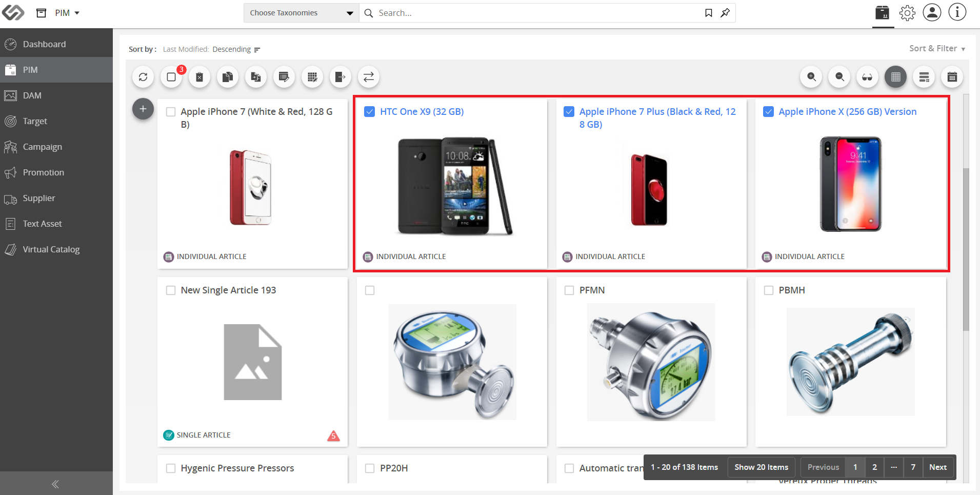Pin the search using pin icon

[x=725, y=13]
